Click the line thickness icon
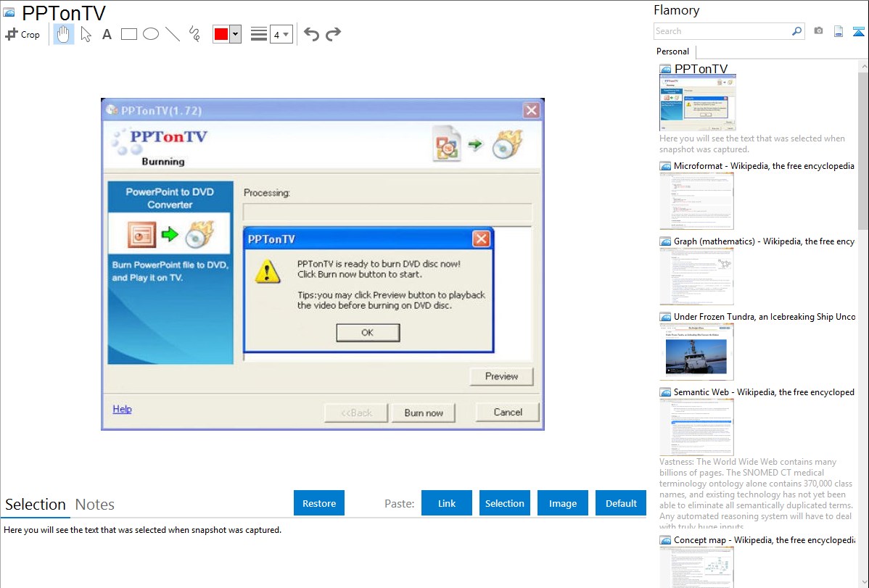The width and height of the screenshot is (869, 588). [258, 34]
